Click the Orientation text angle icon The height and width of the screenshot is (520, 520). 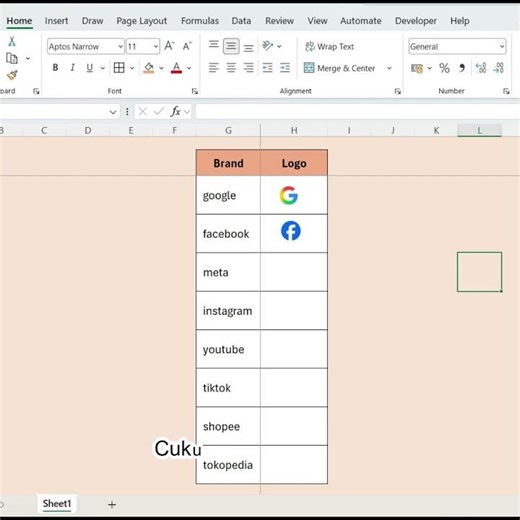click(x=267, y=46)
